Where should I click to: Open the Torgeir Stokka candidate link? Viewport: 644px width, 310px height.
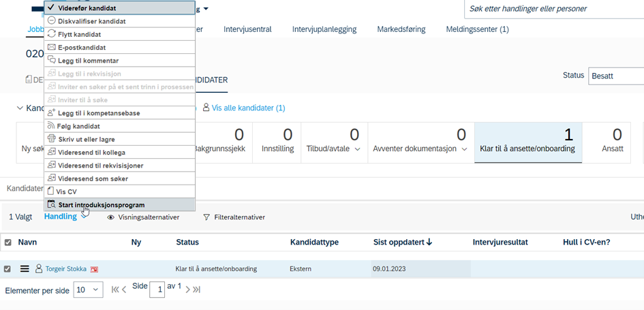click(x=66, y=269)
